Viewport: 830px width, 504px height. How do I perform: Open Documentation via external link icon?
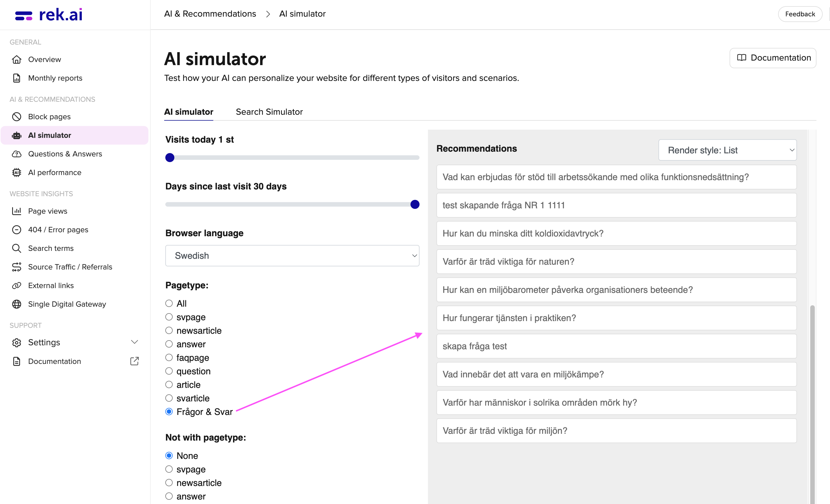pos(134,361)
